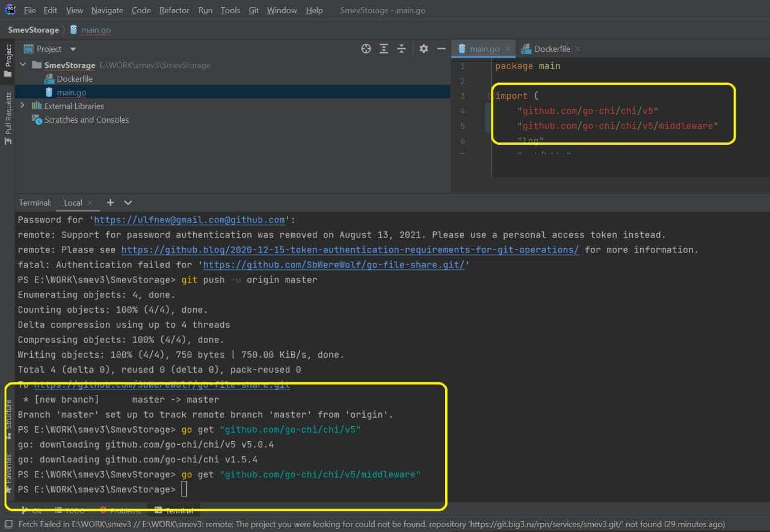The image size is (770, 532).
Task: Add a new terminal session with plus
Action: point(110,203)
